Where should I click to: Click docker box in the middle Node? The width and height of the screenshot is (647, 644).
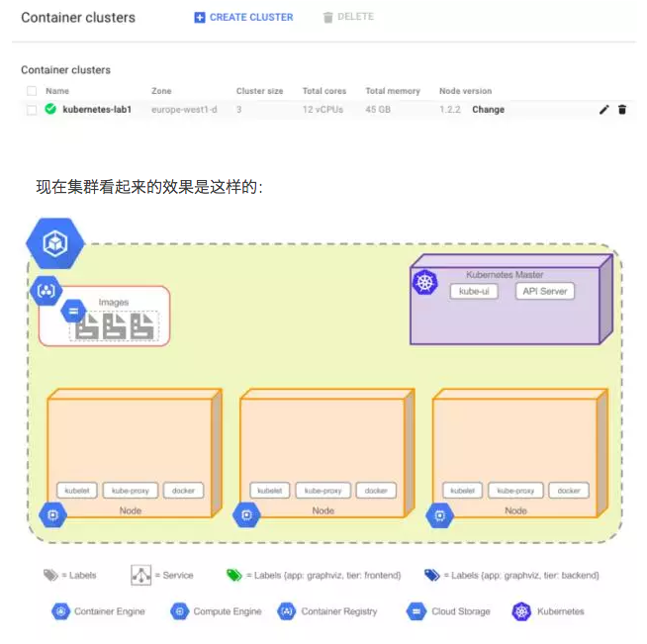[376, 491]
